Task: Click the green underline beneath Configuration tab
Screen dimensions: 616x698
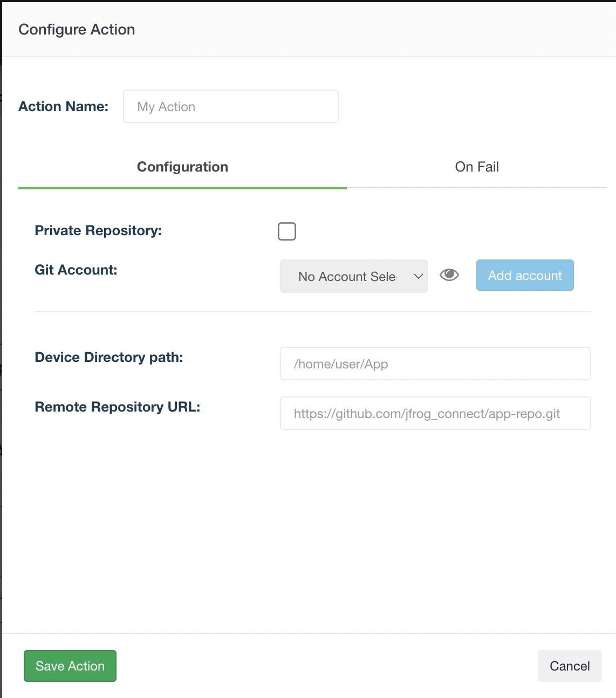Action: [x=182, y=188]
